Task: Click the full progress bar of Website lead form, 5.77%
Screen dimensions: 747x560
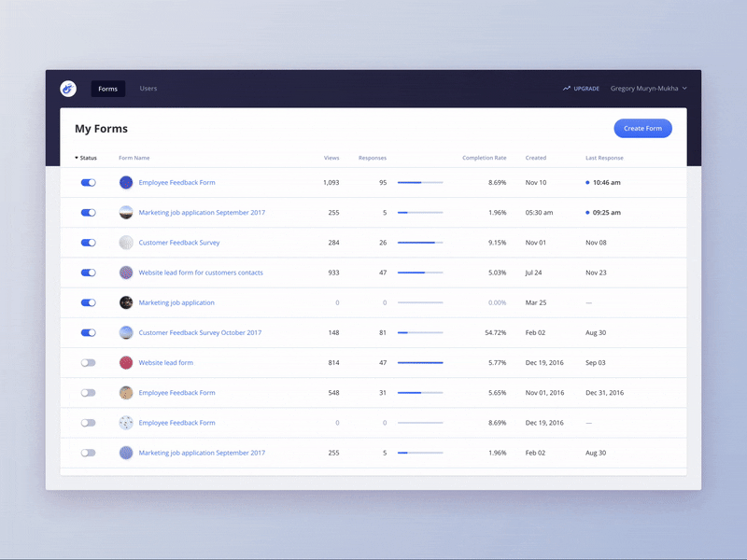Action: click(x=420, y=362)
